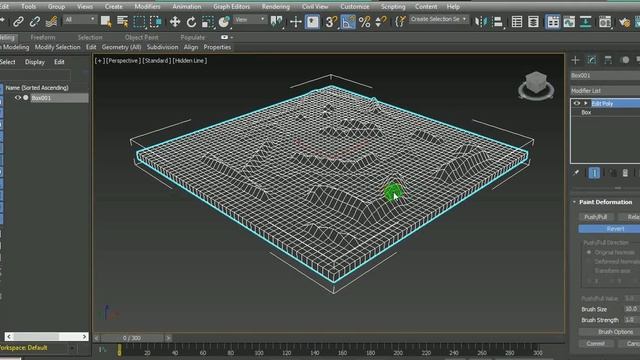Image resolution: width=640 pixels, height=360 pixels.
Task: Open Modify Selection ribbon panel
Action: click(x=58, y=47)
